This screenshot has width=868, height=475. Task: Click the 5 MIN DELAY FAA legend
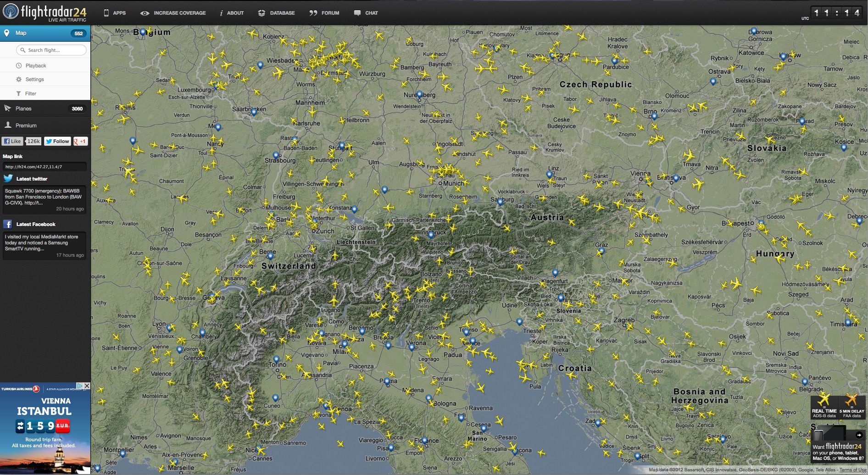pos(852,406)
